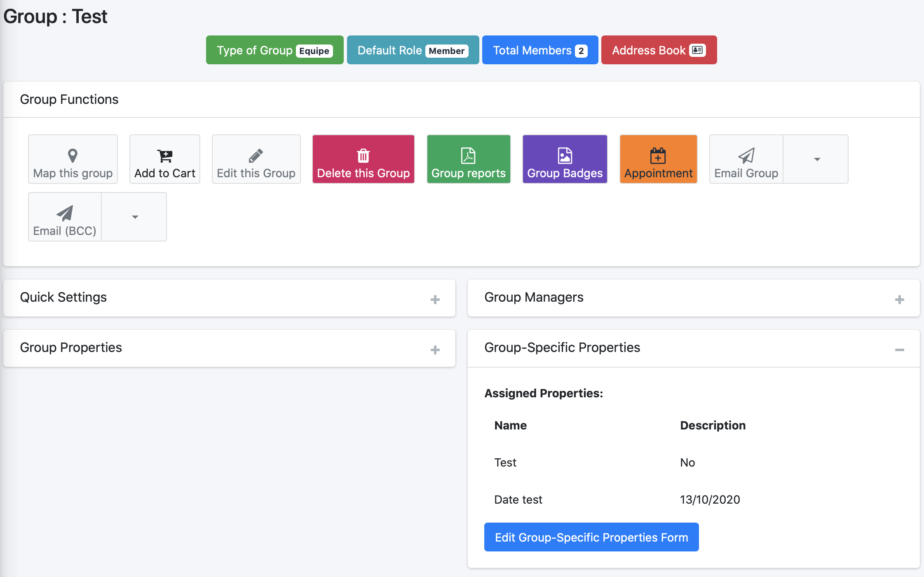Click the Map this group label
Image resolution: width=924 pixels, height=577 pixels.
click(x=73, y=173)
